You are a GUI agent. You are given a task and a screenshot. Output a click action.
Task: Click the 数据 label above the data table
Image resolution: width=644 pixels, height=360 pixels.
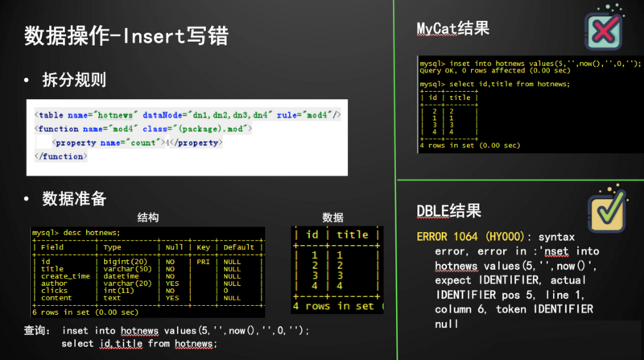click(x=332, y=217)
